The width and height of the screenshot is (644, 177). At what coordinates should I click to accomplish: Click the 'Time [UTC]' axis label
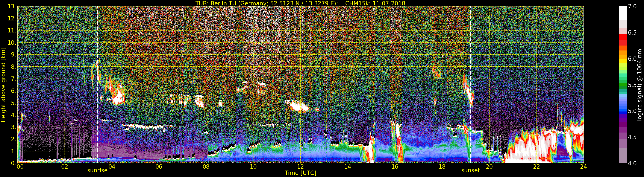coord(300,173)
